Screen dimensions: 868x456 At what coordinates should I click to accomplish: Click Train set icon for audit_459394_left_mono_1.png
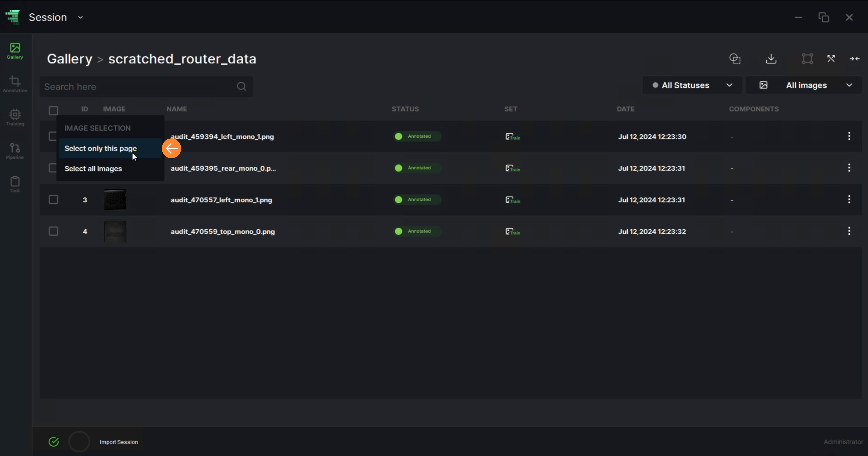pos(512,137)
